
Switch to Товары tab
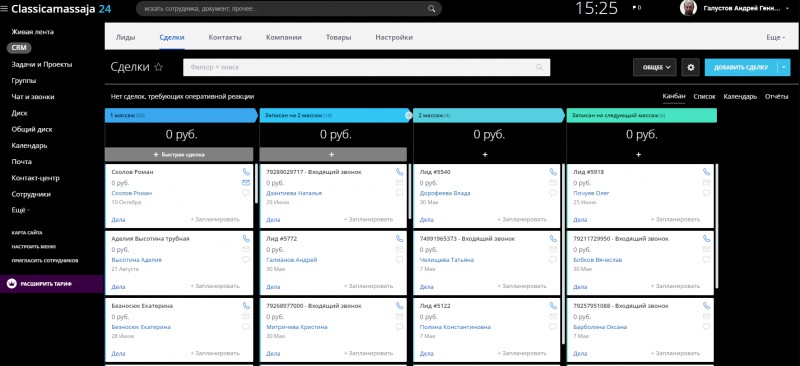pos(338,37)
